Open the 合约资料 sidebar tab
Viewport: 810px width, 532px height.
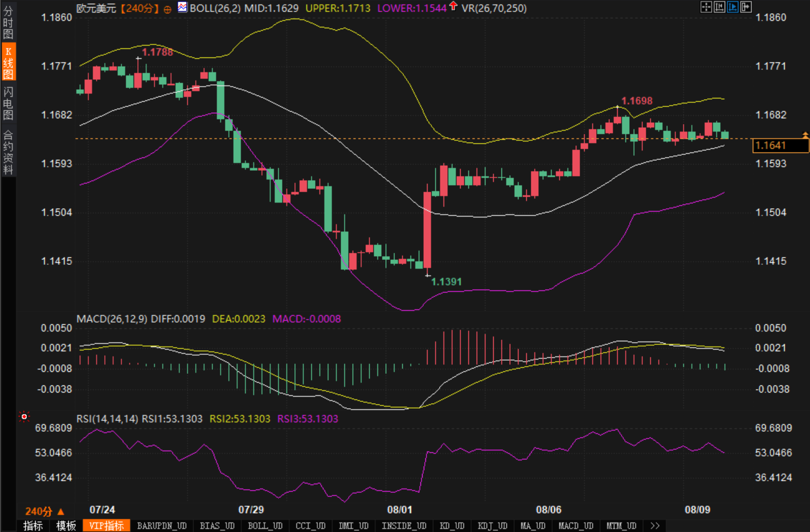tap(8, 151)
